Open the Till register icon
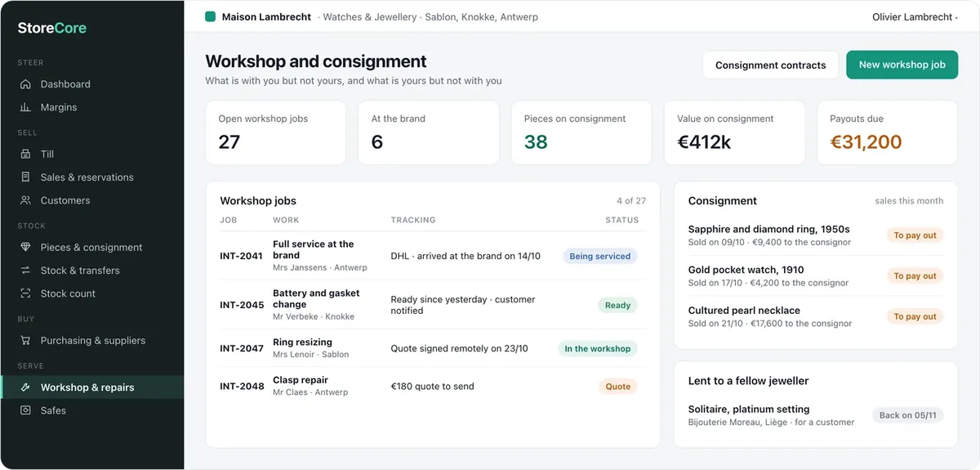Viewport: 980px width, 470px height. click(25, 154)
